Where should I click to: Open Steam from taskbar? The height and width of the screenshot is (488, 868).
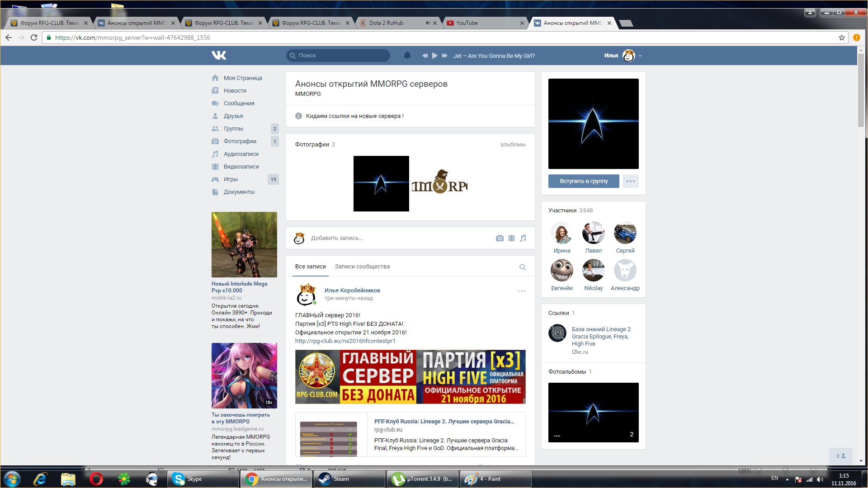(x=349, y=479)
